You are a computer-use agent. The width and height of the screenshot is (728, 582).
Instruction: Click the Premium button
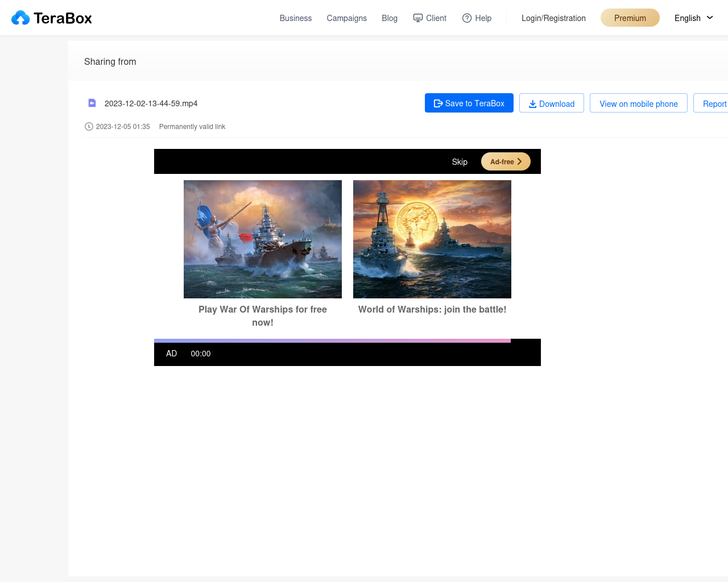coord(630,18)
